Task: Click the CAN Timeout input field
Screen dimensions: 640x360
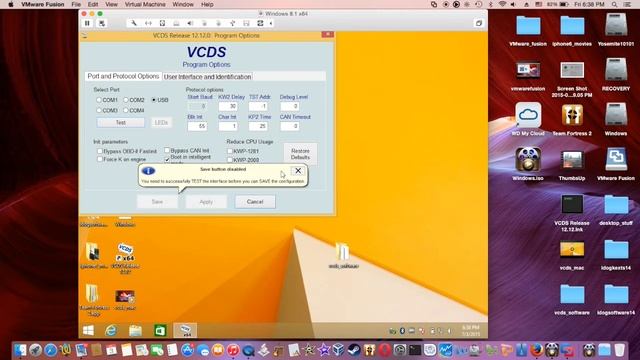Action: [289, 126]
